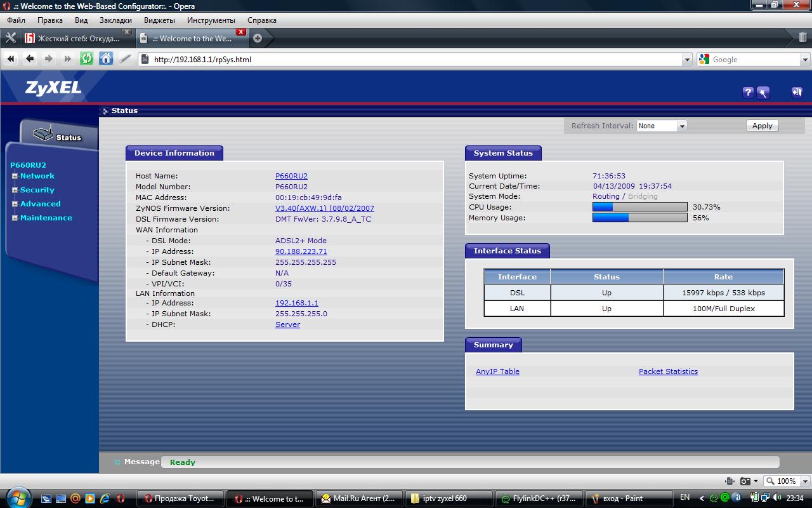The width and height of the screenshot is (812, 508).
Task: Click the Opera rewind navigation button
Action: coord(11,59)
